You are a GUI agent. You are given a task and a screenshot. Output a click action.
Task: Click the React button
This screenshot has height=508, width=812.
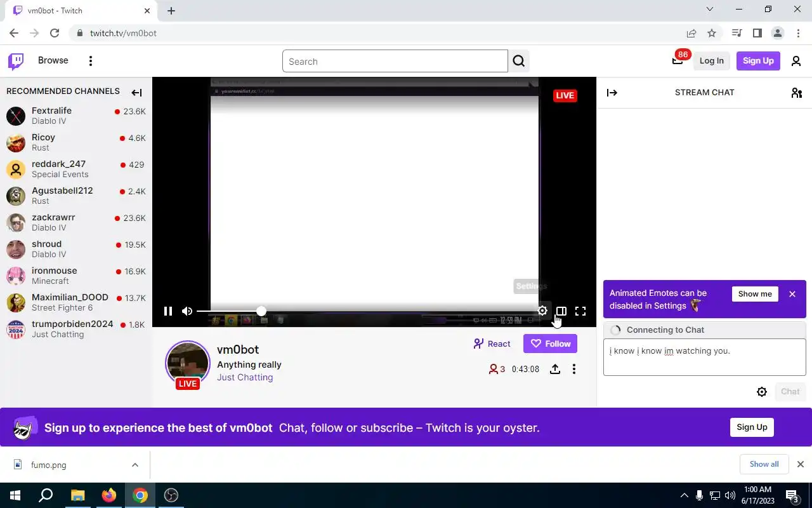[x=492, y=344]
